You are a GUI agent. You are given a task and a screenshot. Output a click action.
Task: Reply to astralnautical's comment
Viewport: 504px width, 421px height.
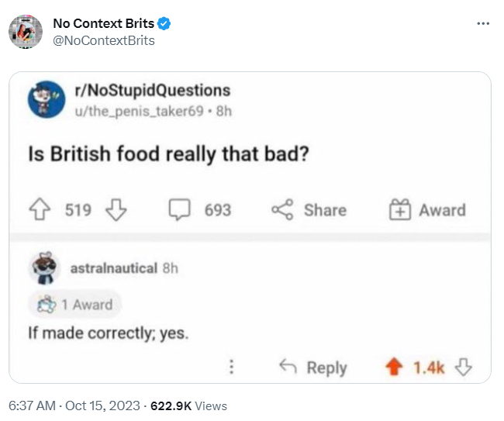(x=313, y=368)
